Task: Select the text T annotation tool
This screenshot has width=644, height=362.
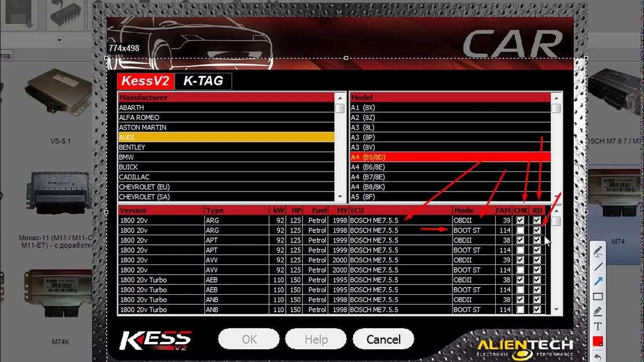Action: coord(598,327)
